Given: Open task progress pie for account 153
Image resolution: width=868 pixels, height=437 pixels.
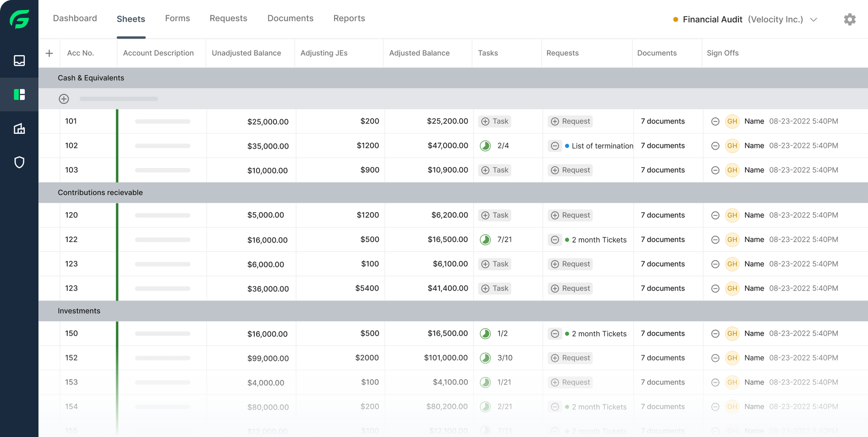Looking at the screenshot, I should 485,382.
